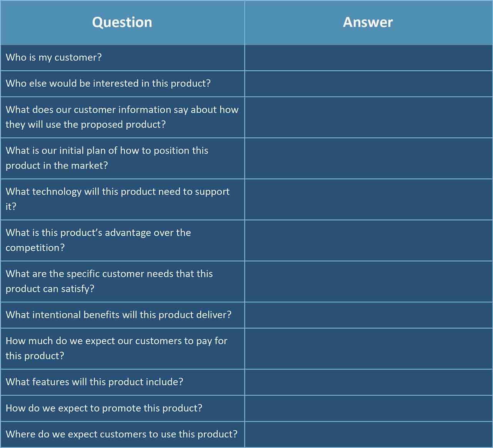The height and width of the screenshot is (448, 493).
Task: Click answer cell for "Who else would be interested"
Action: pos(368,84)
